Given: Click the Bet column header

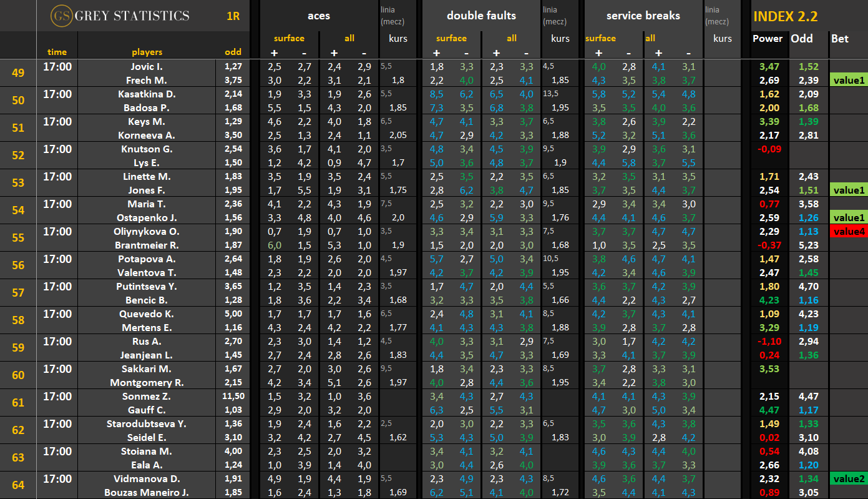Looking at the screenshot, I should [840, 38].
